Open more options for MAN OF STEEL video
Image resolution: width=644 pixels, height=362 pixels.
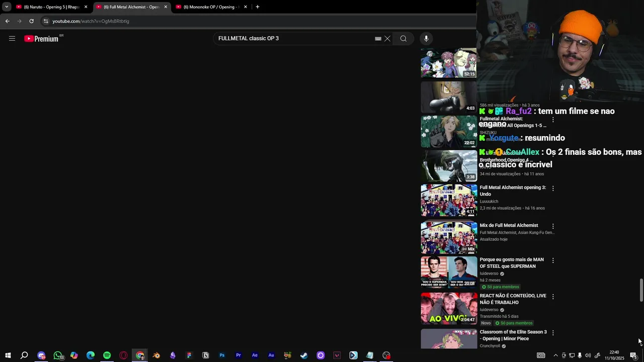[553, 260]
